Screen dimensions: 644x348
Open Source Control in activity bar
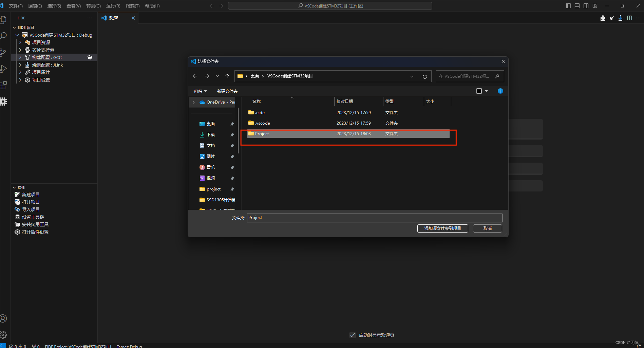click(3, 52)
